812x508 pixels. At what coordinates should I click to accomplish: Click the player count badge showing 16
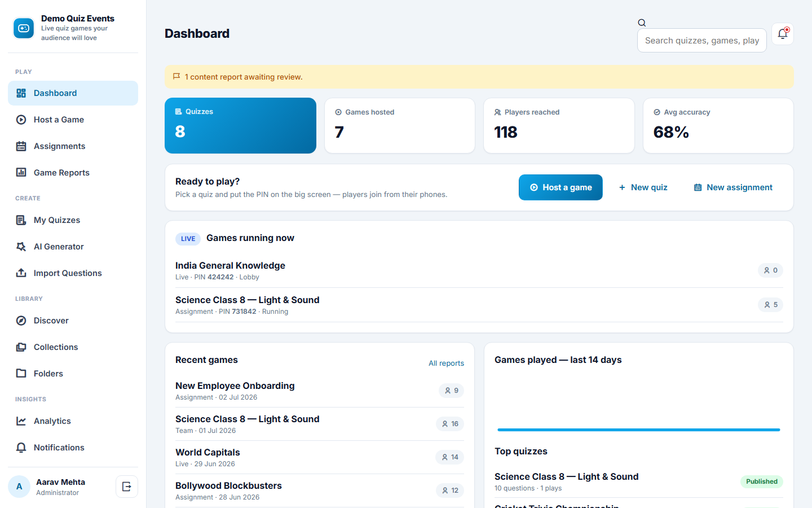450,424
